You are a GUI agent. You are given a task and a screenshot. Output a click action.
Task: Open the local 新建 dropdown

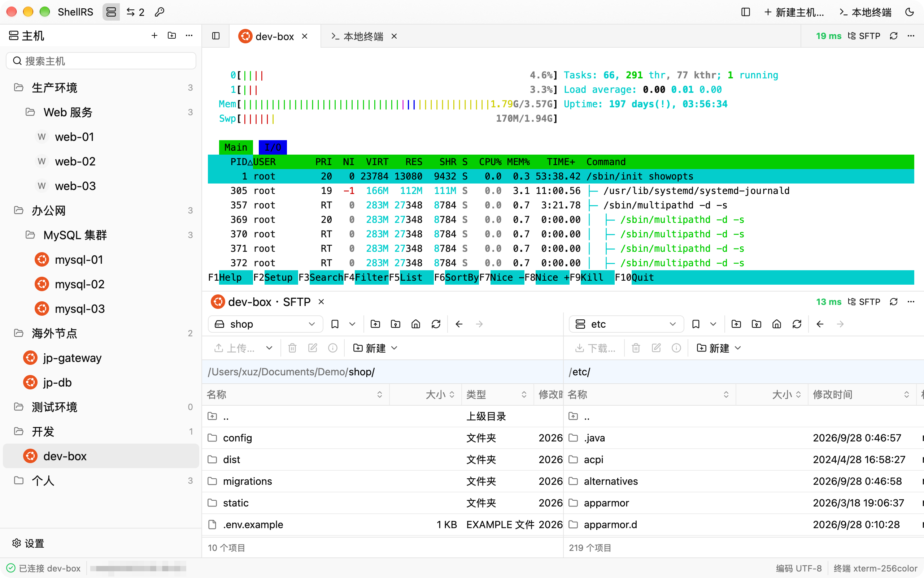(x=375, y=348)
